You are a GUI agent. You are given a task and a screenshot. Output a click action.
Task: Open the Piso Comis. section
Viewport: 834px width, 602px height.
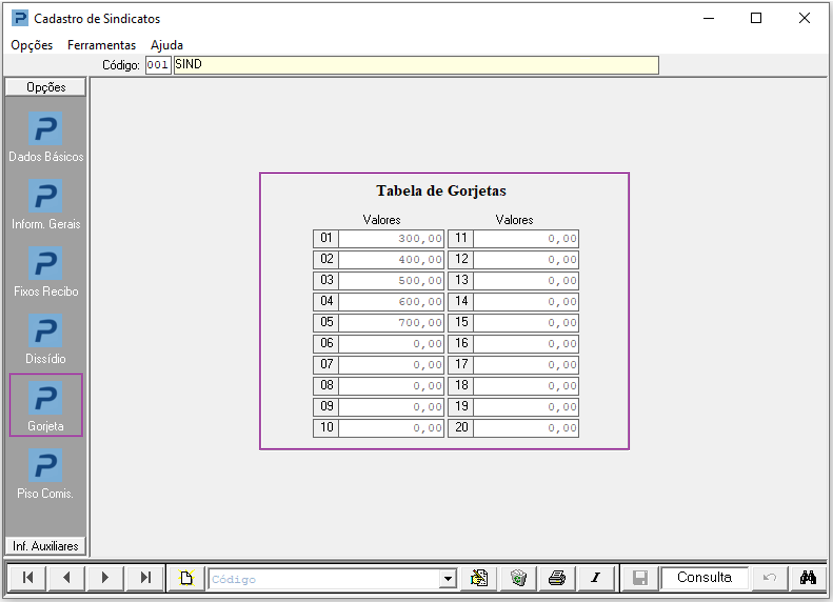pos(46,473)
